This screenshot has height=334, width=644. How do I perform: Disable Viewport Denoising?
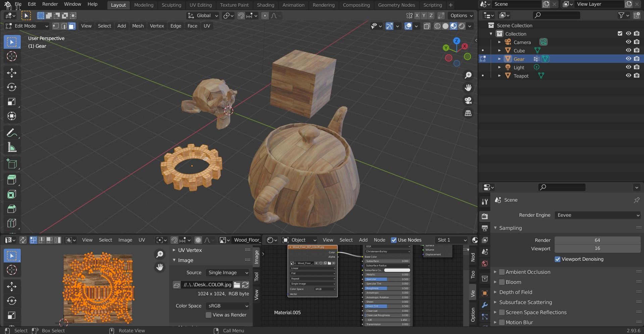pos(558,259)
